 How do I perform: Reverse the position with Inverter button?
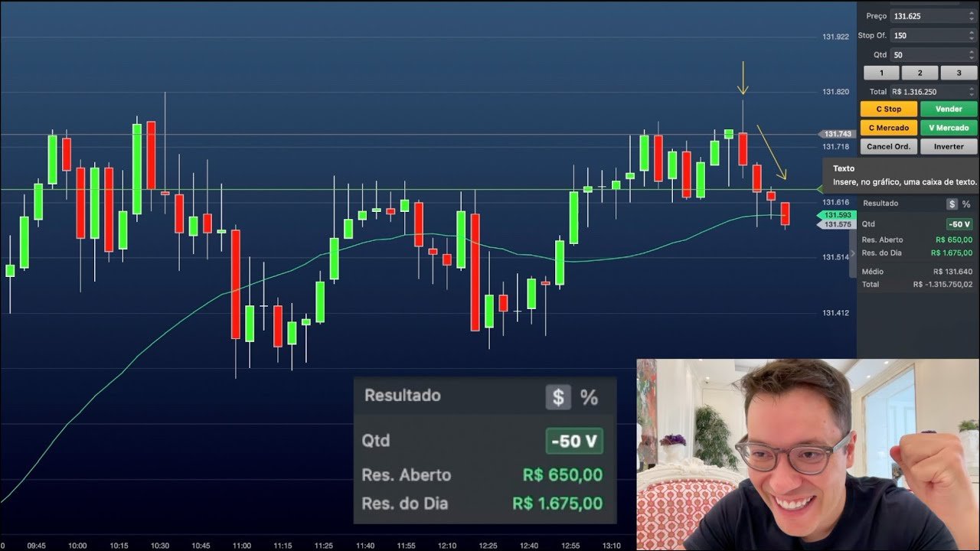(x=949, y=146)
